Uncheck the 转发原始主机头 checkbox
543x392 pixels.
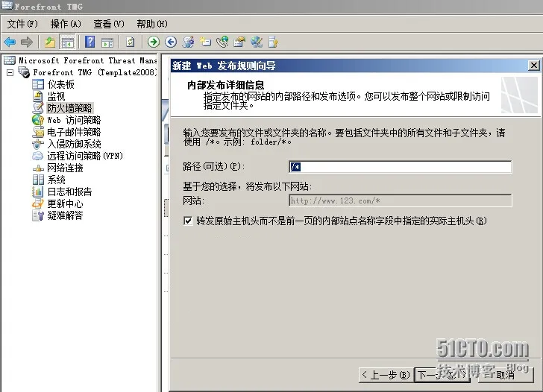[x=188, y=221]
